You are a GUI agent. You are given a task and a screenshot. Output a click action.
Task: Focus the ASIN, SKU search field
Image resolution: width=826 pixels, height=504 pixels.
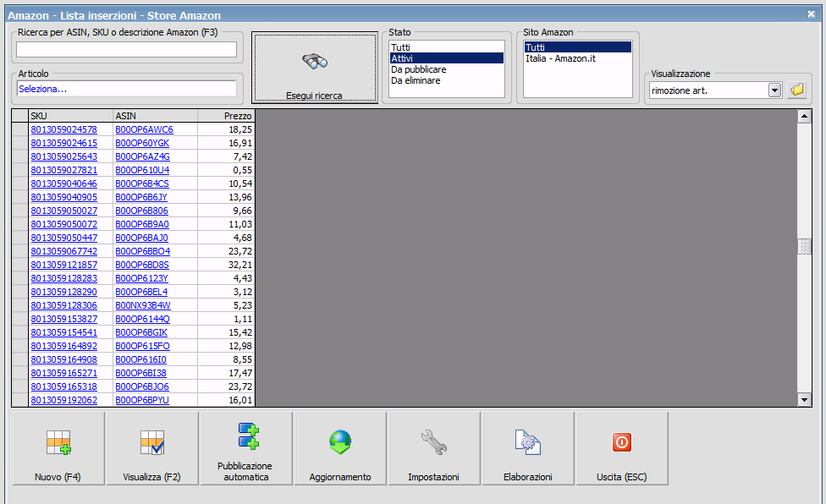point(126,49)
